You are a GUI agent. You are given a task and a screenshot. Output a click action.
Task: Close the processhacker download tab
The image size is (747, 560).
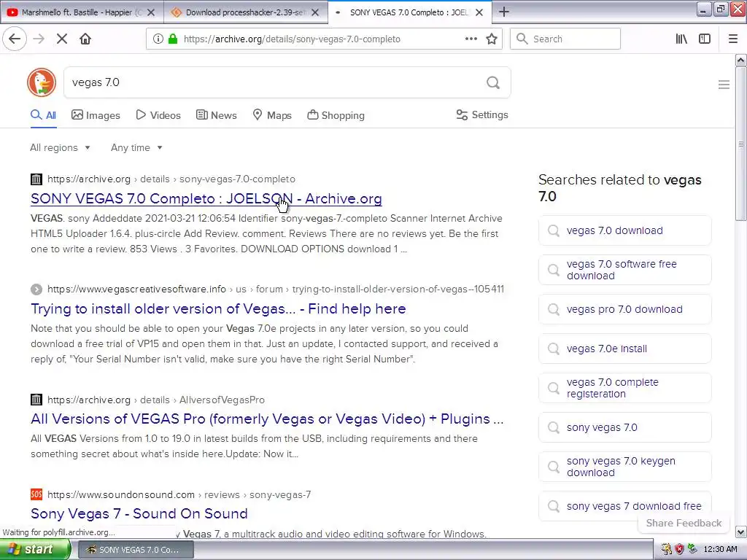(315, 13)
